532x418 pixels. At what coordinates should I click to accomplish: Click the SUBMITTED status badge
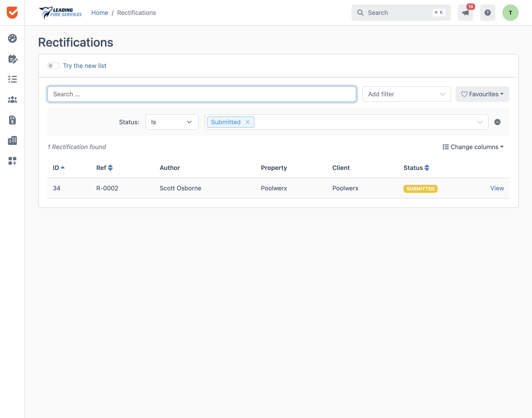(420, 189)
